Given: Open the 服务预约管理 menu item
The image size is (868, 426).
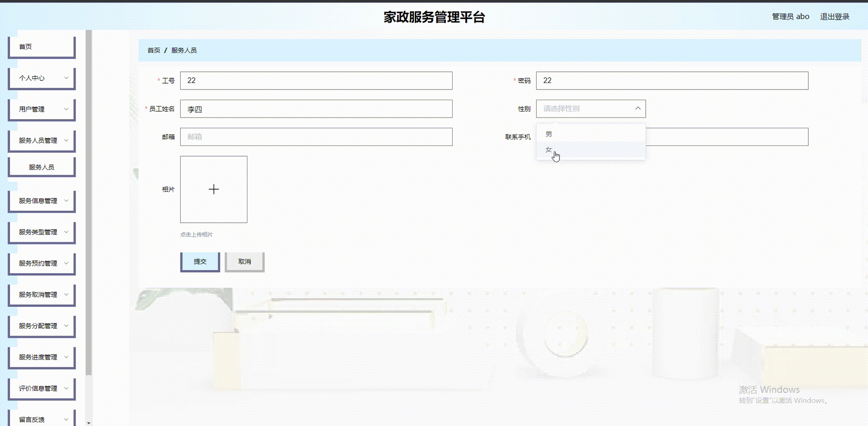Looking at the screenshot, I should pyautogui.click(x=41, y=263).
